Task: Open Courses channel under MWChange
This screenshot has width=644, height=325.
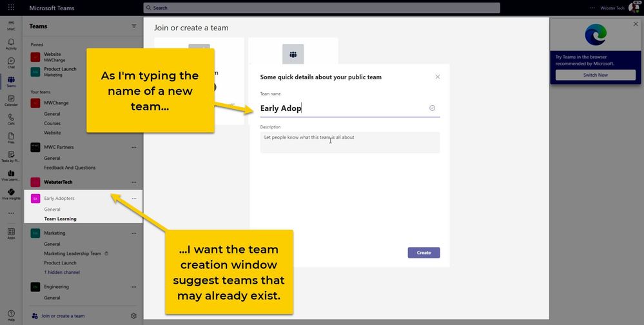Action: (x=52, y=123)
